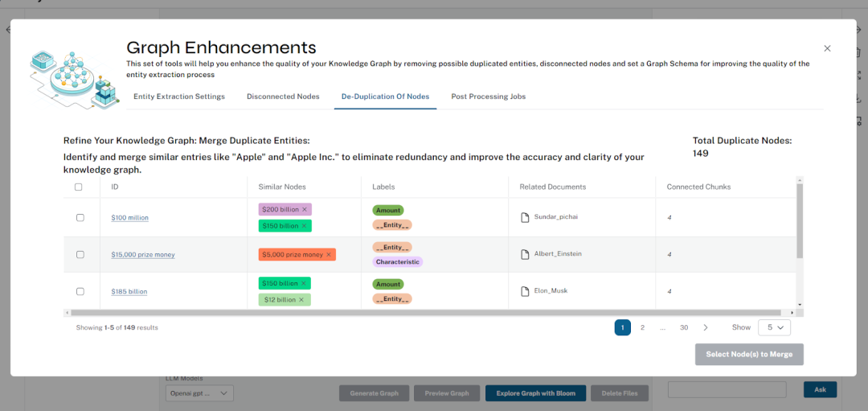The width and height of the screenshot is (868, 411).
Task: Select the $100 million row checkbox
Action: tap(80, 218)
